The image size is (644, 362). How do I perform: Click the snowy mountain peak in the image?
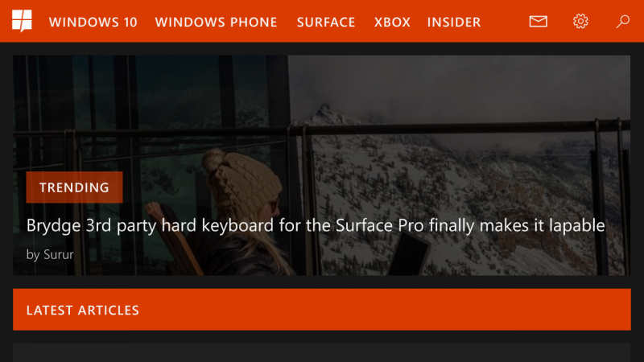325,112
